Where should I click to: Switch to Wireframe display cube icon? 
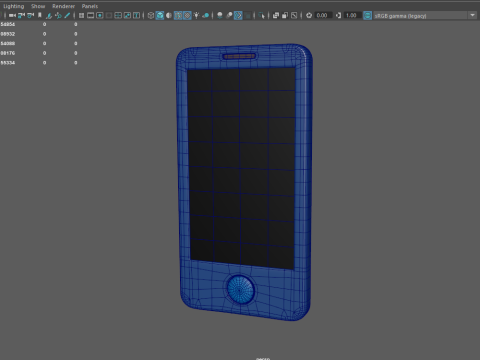151,15
